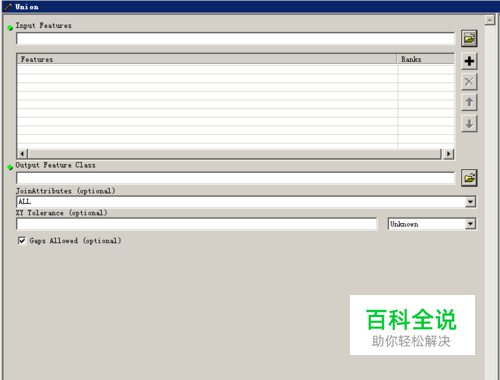Browse folder for Output Feature Class

point(469,178)
